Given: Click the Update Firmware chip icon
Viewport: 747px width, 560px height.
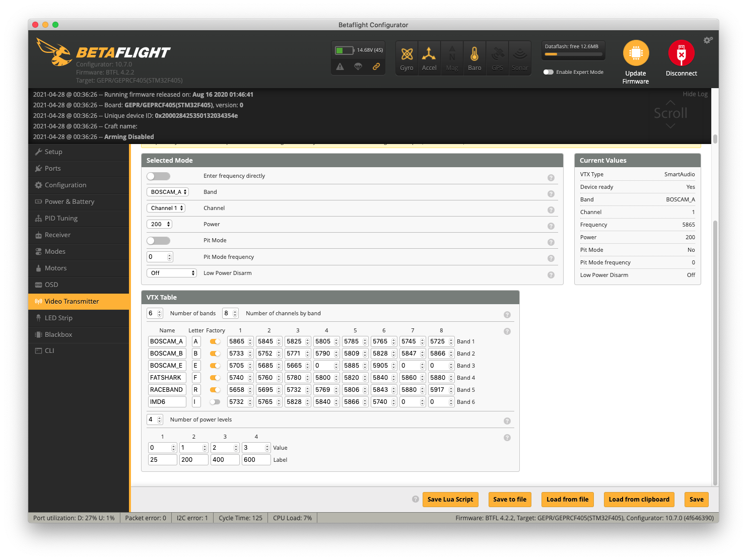Looking at the screenshot, I should [x=636, y=53].
